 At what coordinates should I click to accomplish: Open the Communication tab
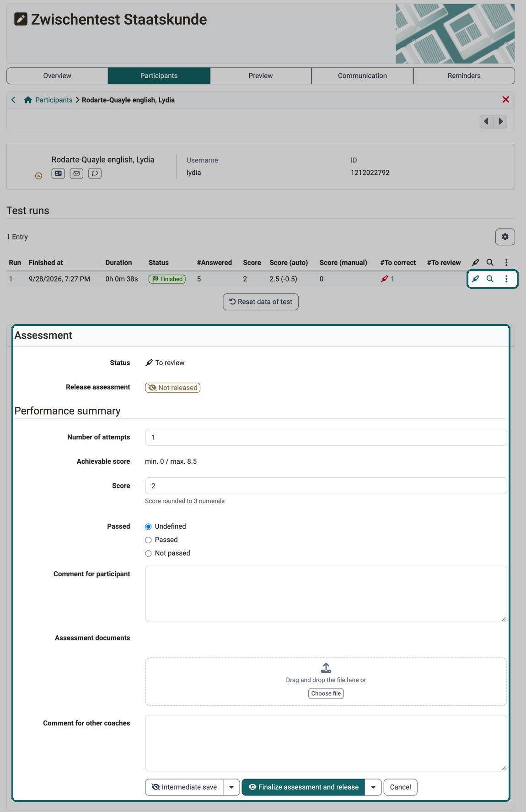[x=362, y=76]
